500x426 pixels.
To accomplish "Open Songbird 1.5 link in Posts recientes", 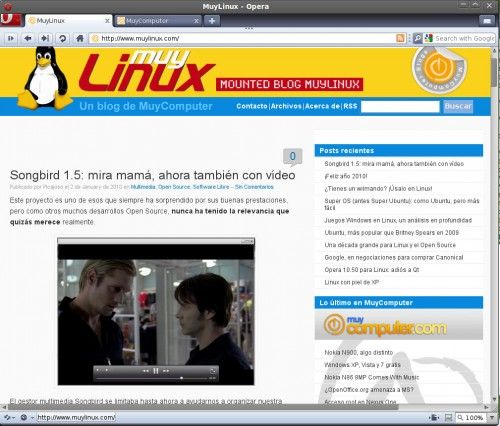I will tap(394, 164).
